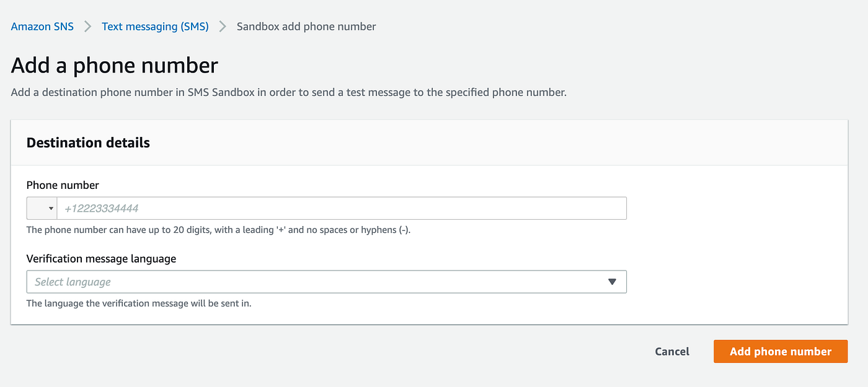This screenshot has width=868, height=387.
Task: Click the verification language hint text
Action: click(x=138, y=304)
